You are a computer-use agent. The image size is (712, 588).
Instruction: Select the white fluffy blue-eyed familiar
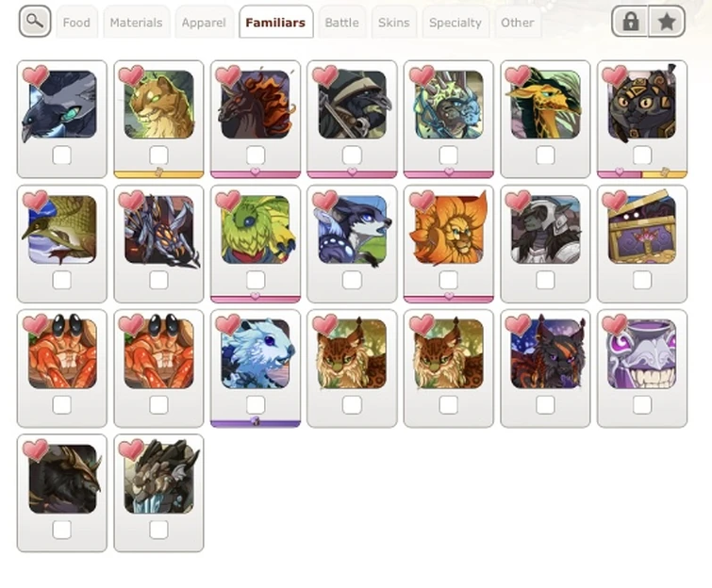point(256,354)
